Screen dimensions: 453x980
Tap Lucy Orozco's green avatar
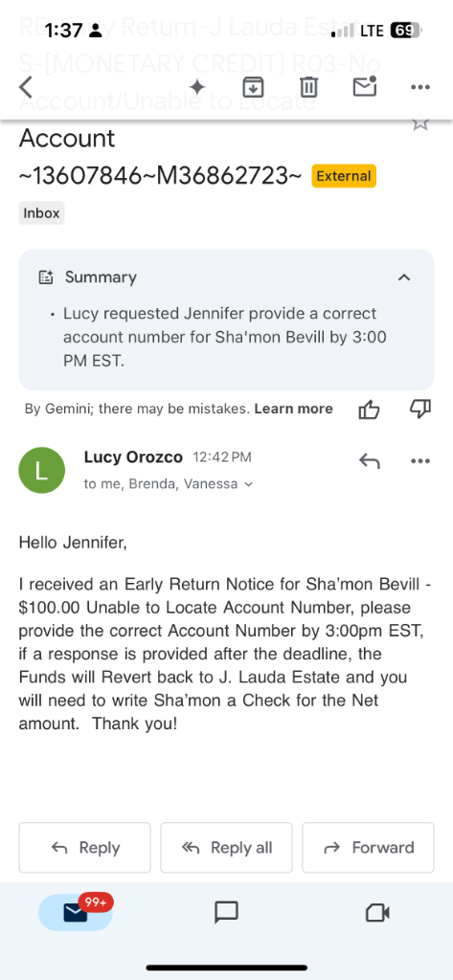42,470
